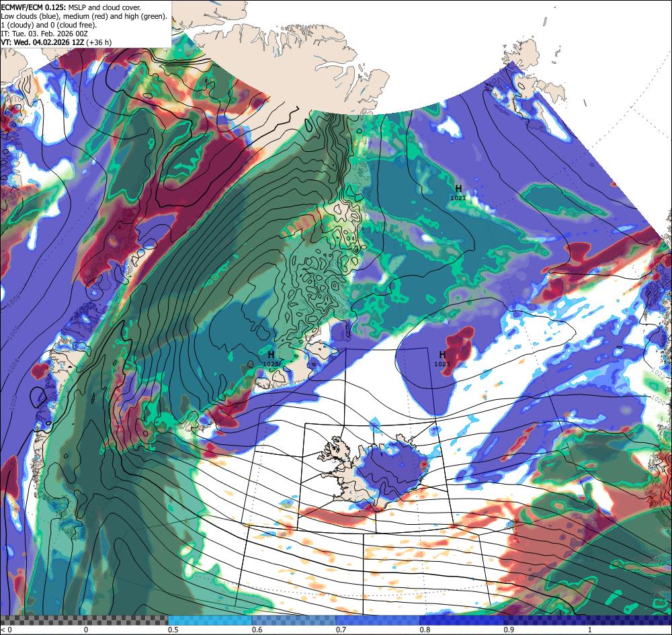Click the 'VT: Wed. 04.02.2026 12Z (+36 h)' line
This screenshot has width=672, height=635.
56,42
